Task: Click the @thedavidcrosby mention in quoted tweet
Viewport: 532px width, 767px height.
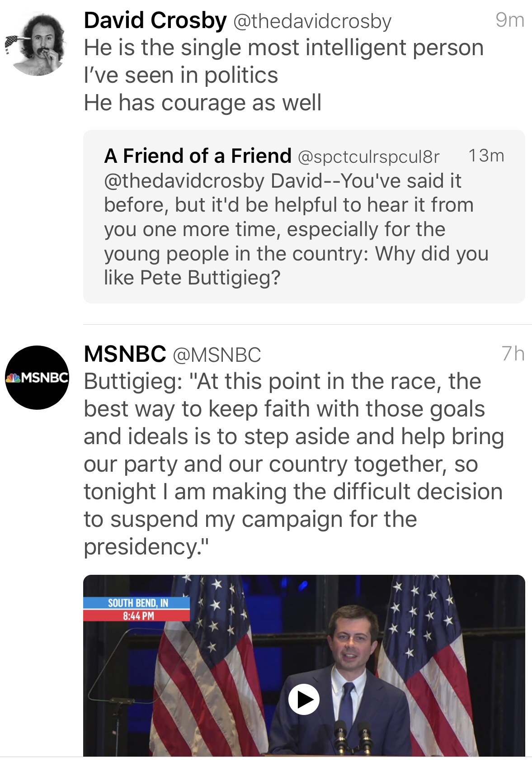Action: (x=184, y=181)
